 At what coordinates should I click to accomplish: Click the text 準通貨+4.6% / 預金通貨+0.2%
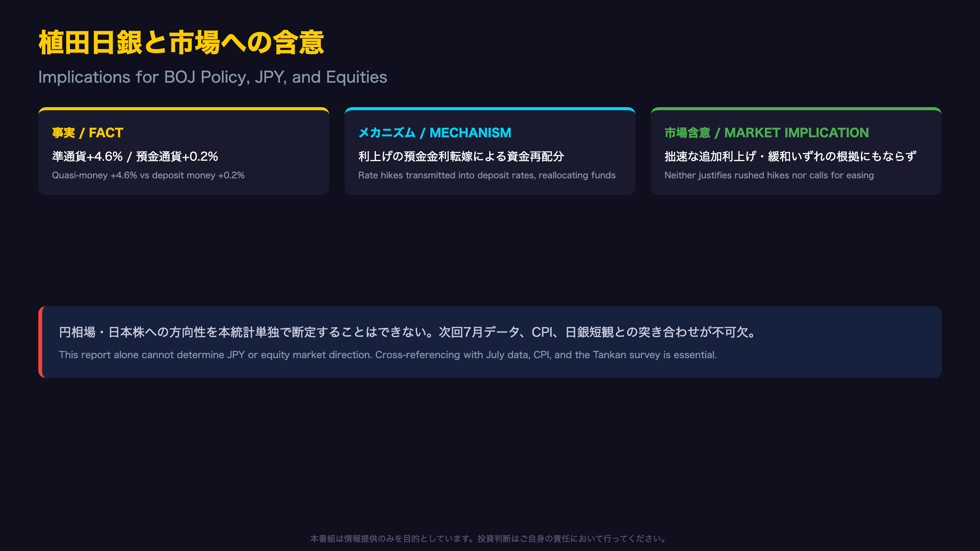(135, 156)
